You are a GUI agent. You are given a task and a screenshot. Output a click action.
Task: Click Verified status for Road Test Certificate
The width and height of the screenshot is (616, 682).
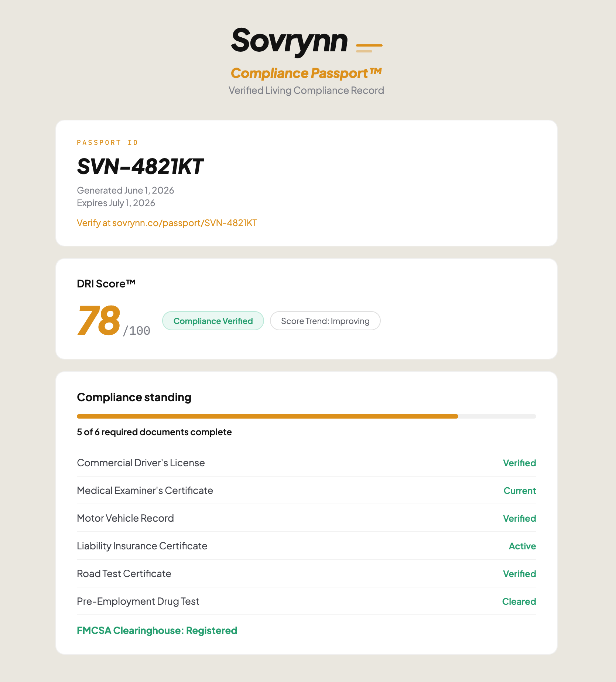coord(519,574)
